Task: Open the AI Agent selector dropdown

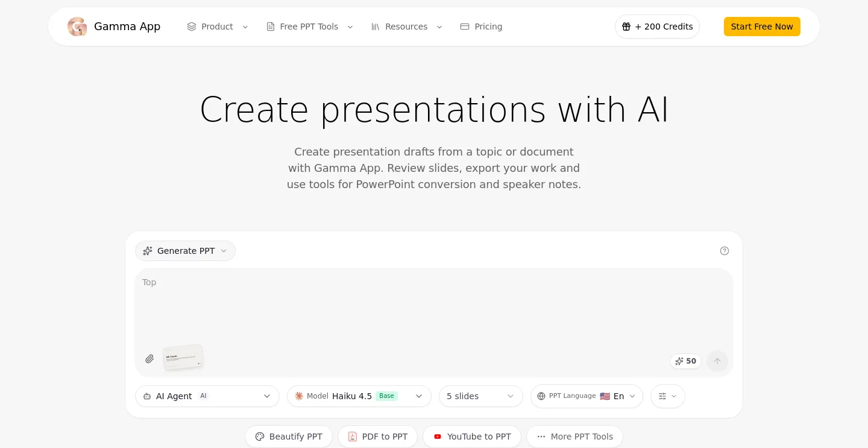Action: [x=207, y=396]
